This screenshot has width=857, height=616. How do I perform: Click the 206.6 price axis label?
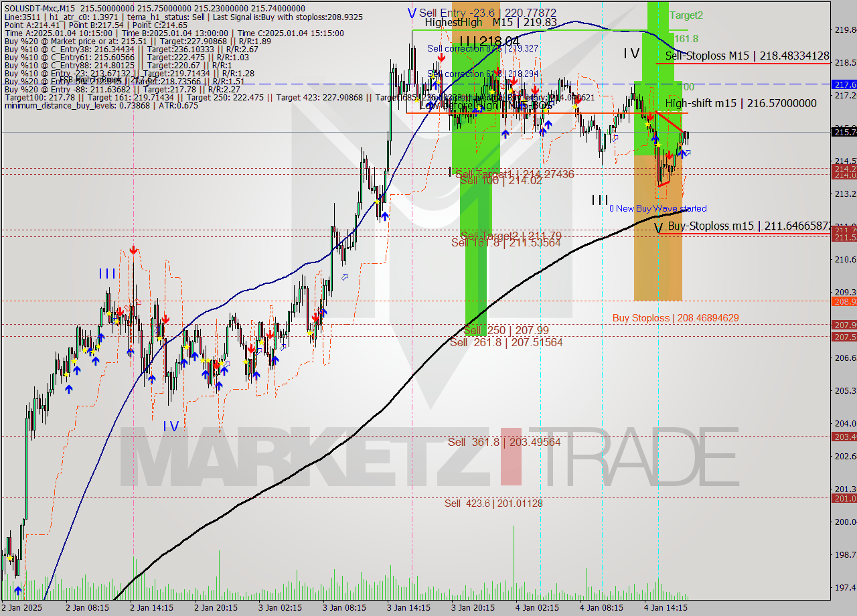pos(845,358)
